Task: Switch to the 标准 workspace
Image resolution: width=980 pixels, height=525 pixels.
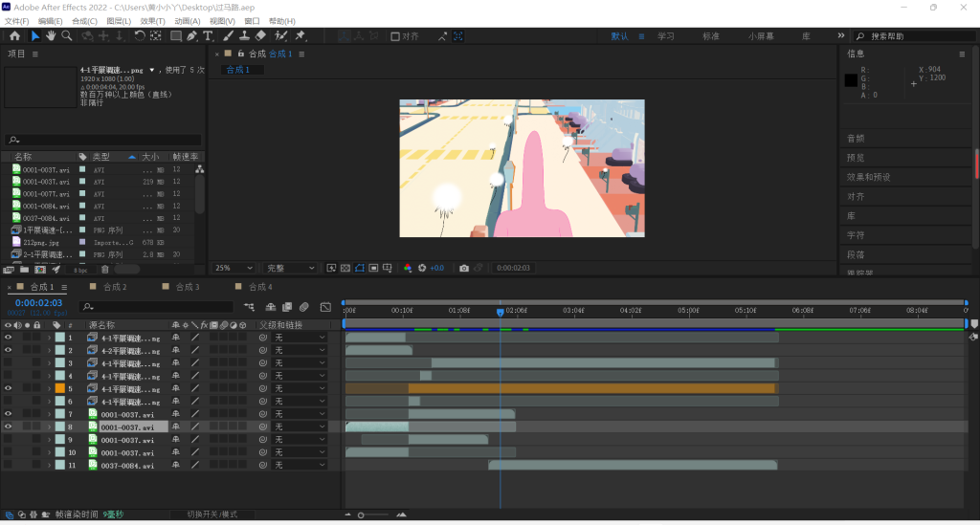Action: 711,36
